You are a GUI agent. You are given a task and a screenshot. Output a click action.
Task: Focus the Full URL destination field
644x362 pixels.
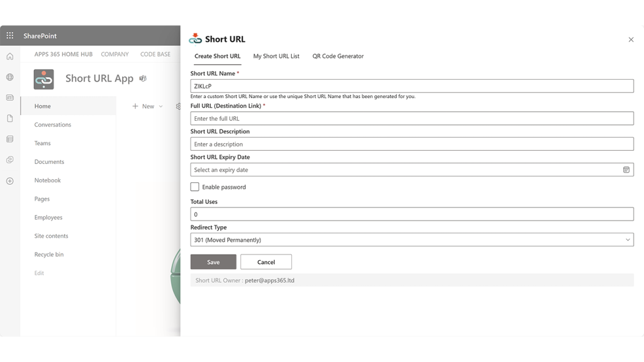(x=412, y=119)
